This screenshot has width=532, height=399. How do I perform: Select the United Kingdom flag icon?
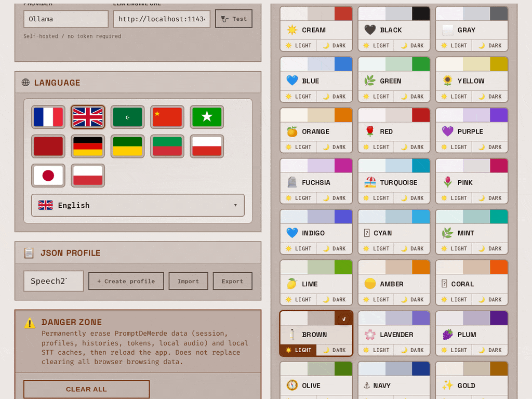tap(88, 117)
